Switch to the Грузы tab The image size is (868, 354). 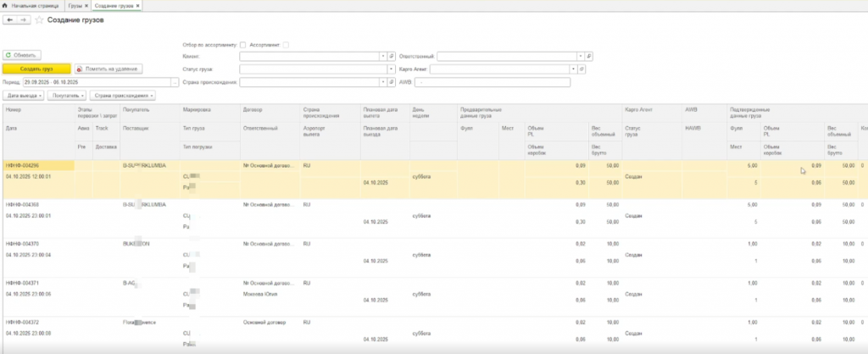[75, 5]
